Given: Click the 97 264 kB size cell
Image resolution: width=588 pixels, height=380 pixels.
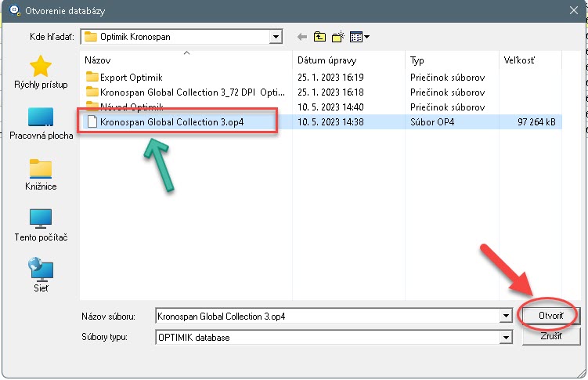Looking at the screenshot, I should (x=536, y=122).
